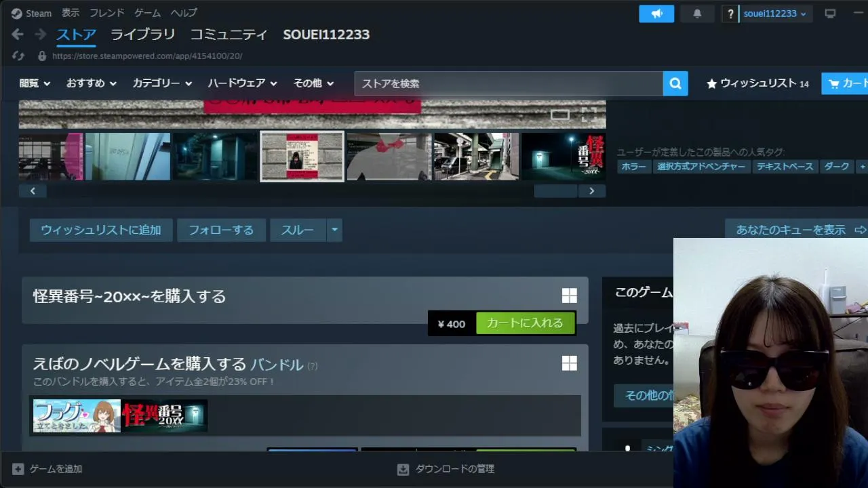Click ウィッシュリストに追加 button
The width and height of the screenshot is (868, 488).
coord(101,230)
